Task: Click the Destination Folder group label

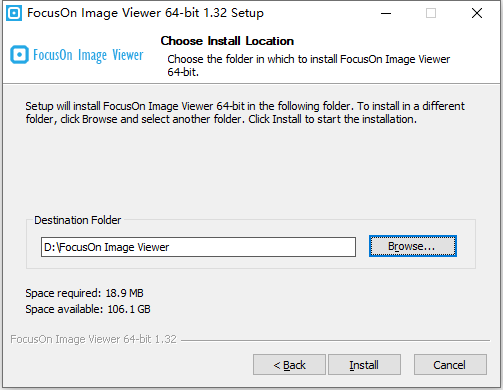Action: click(x=78, y=220)
